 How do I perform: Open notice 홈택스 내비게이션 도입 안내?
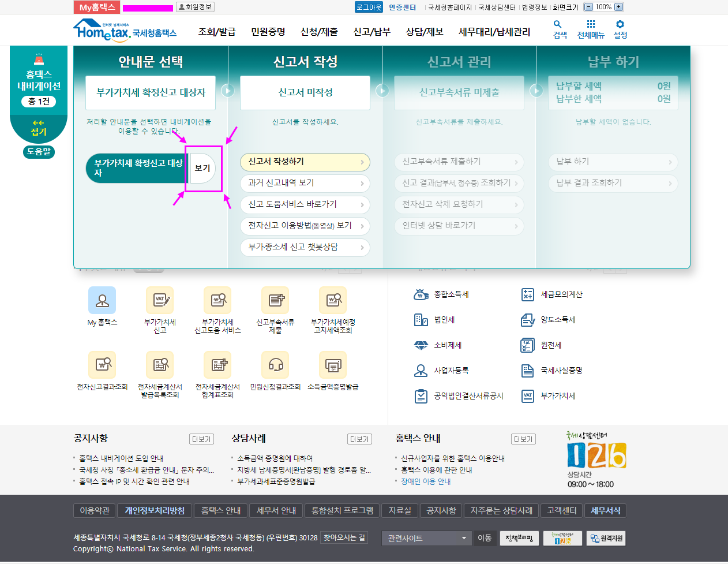pos(121,458)
